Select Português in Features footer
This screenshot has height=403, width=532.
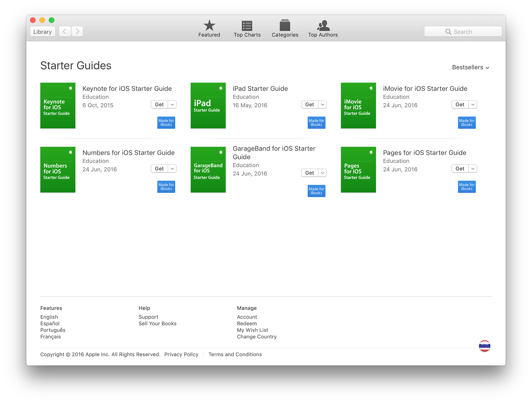tap(53, 330)
